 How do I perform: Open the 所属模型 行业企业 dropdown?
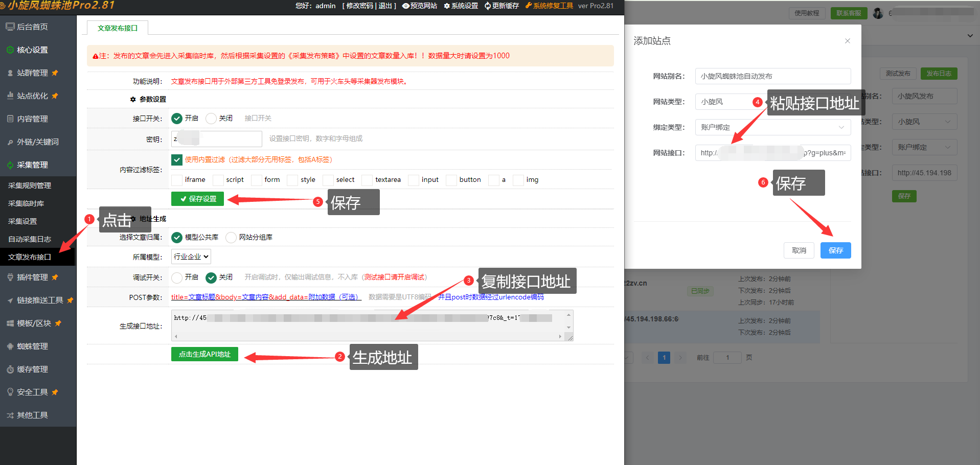pos(191,257)
